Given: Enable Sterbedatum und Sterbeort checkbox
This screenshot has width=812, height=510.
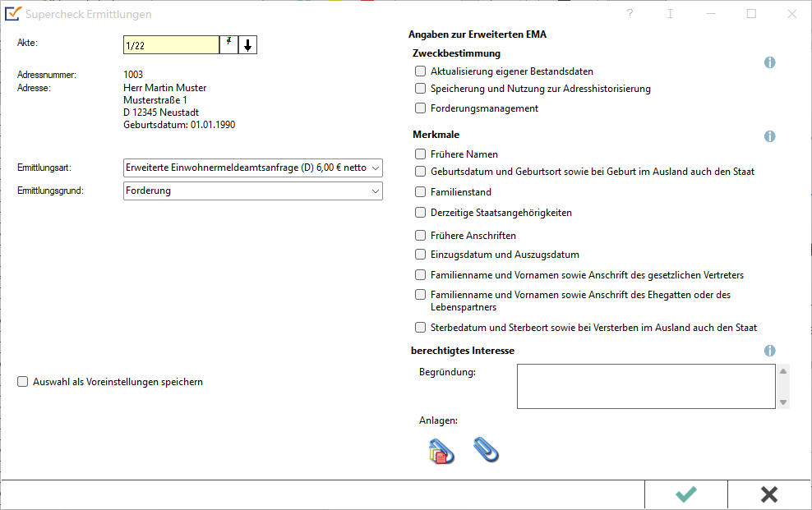Looking at the screenshot, I should (421, 328).
